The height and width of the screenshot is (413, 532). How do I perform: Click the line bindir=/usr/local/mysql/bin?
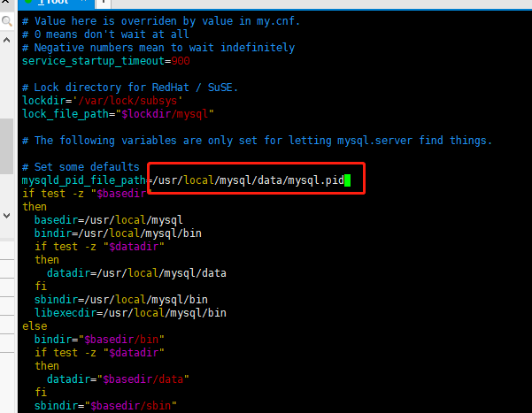118,233
